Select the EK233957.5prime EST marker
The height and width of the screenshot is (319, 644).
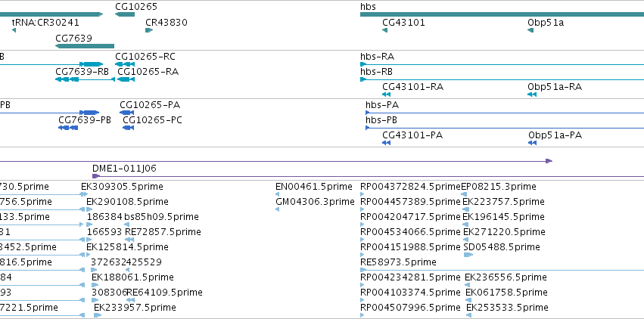(x=98, y=315)
